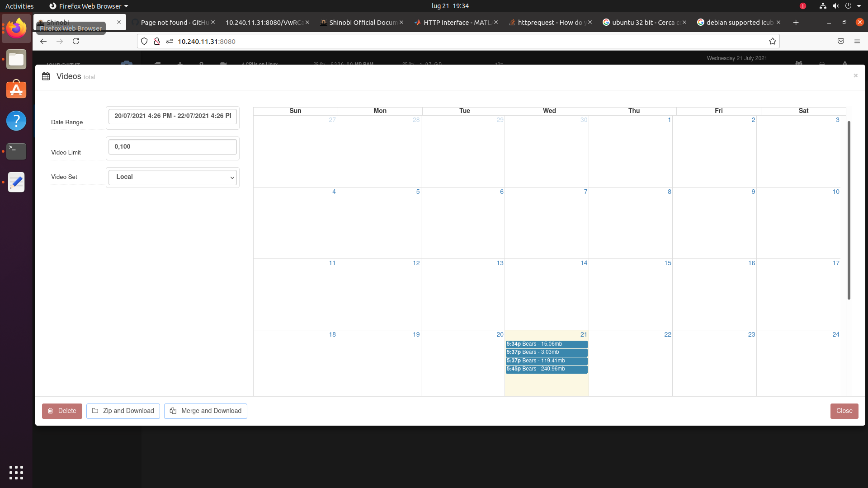Click the Delete button to remove videos
This screenshot has height=488, width=868.
click(x=61, y=410)
